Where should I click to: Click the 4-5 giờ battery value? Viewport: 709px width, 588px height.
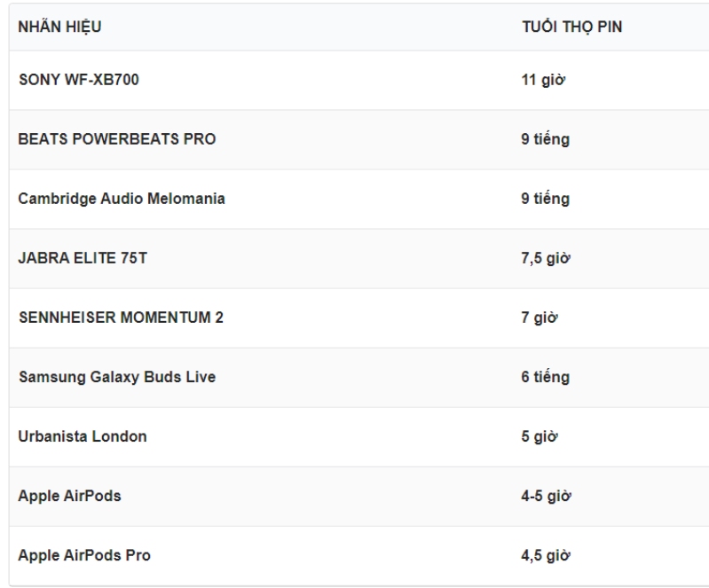[x=547, y=496]
